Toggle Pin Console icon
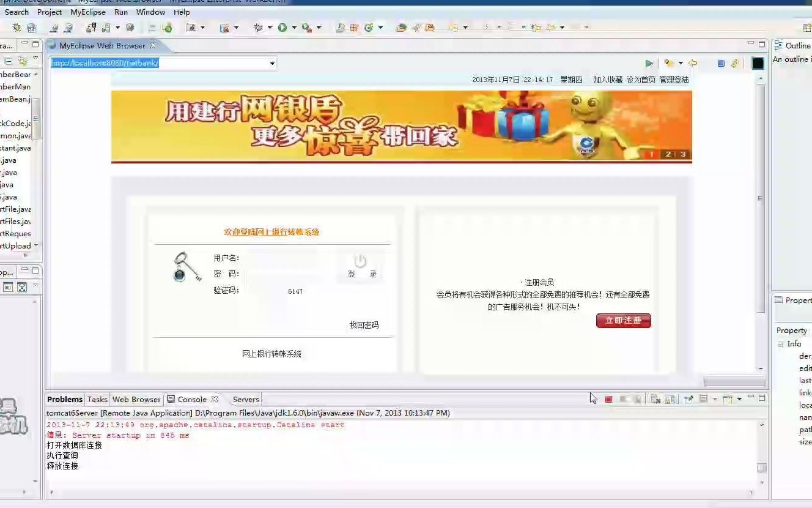 [688, 399]
